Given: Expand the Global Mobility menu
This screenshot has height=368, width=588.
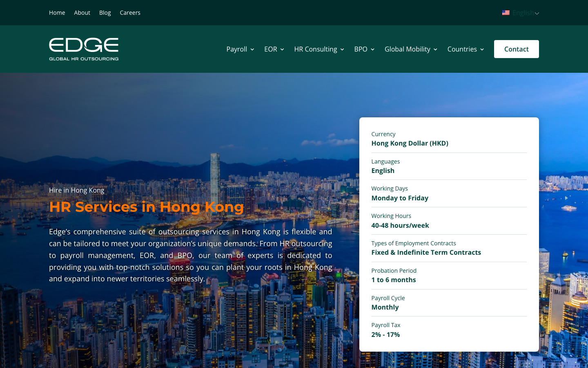Looking at the screenshot, I should [x=411, y=49].
